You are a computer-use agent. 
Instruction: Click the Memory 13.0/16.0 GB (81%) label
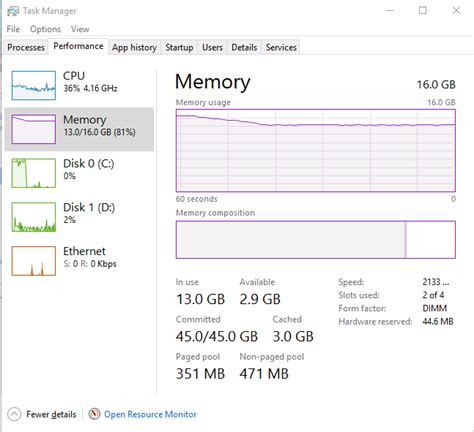99,125
